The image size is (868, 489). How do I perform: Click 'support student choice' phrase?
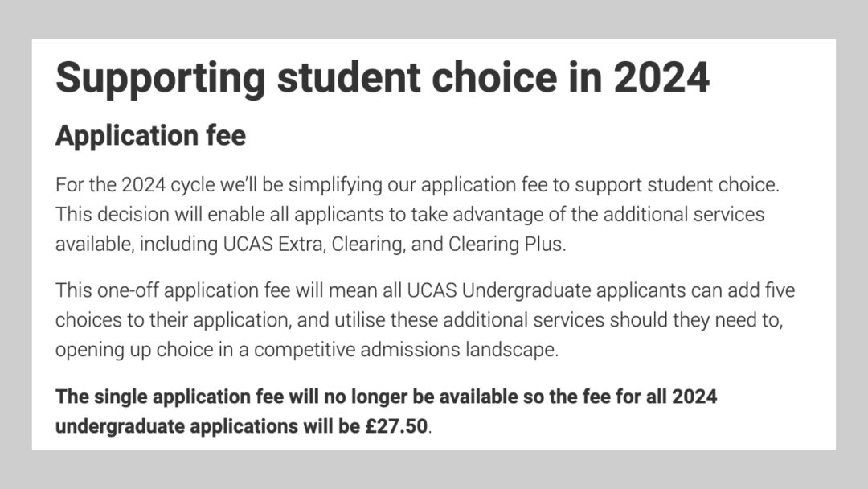675,185
